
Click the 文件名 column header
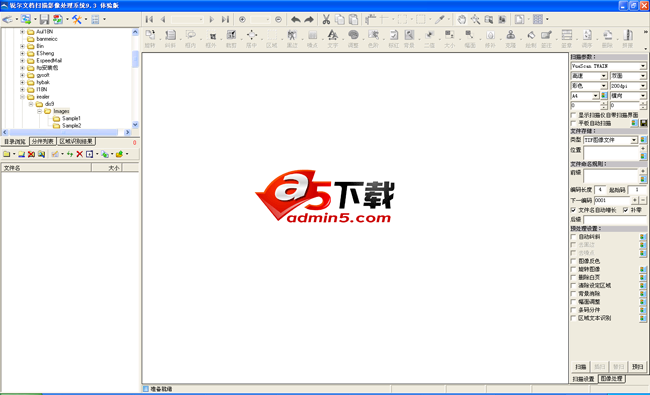pos(46,167)
